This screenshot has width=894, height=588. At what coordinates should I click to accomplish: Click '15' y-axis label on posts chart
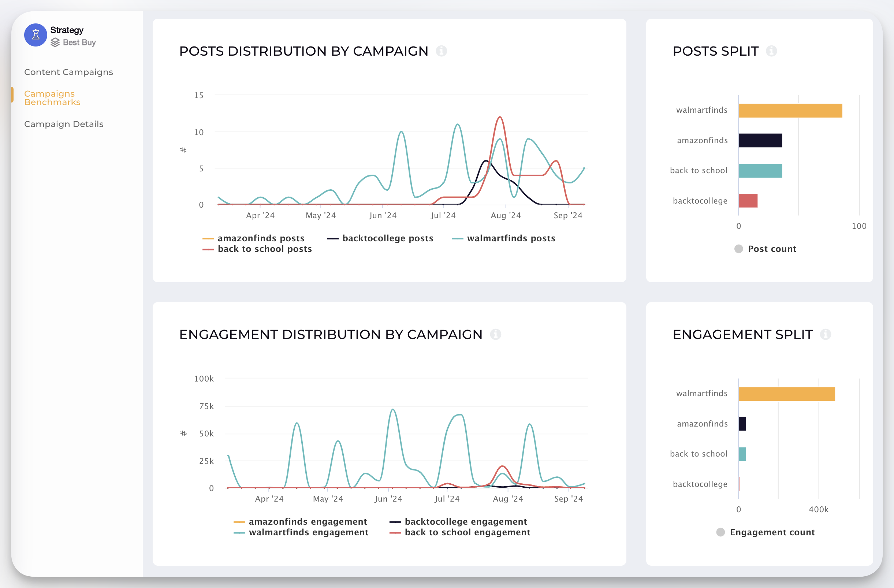tap(199, 96)
